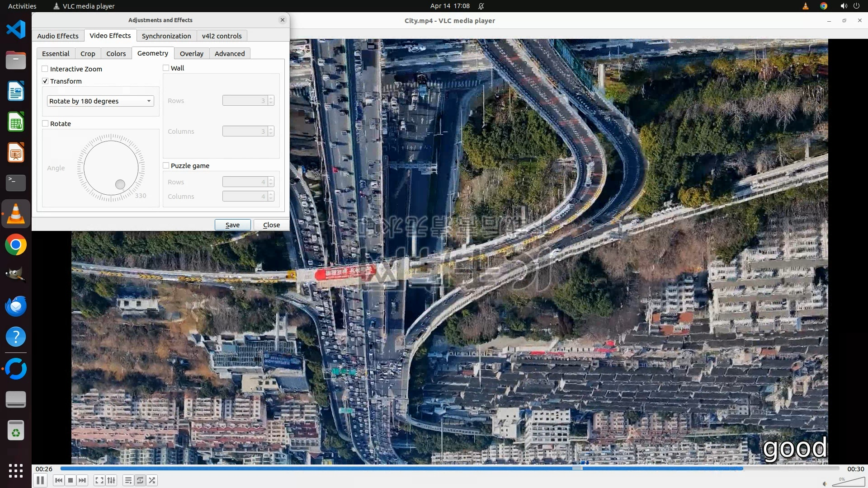Switch to the Colors tab
Image resolution: width=868 pixels, height=488 pixels.
coord(116,53)
